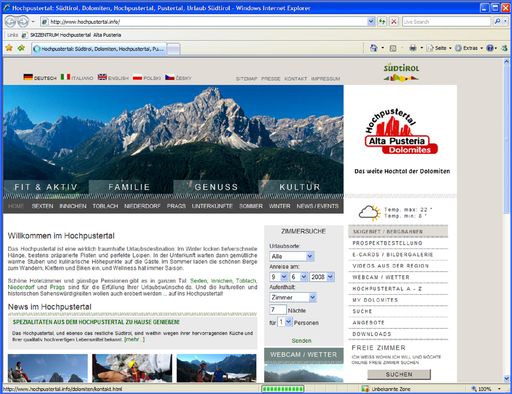
Task: Click the Senden link in Zimmersuche
Action: point(301,341)
